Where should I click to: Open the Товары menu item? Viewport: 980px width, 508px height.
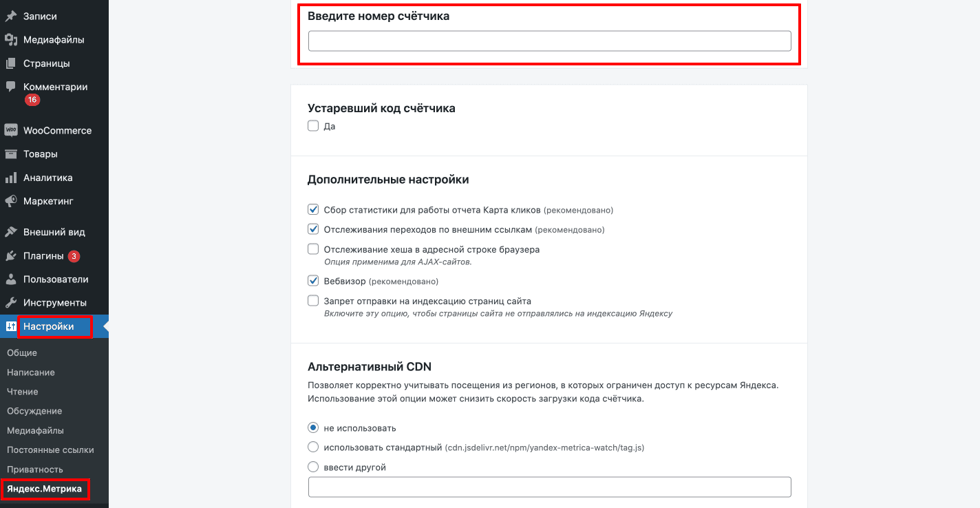(41, 154)
